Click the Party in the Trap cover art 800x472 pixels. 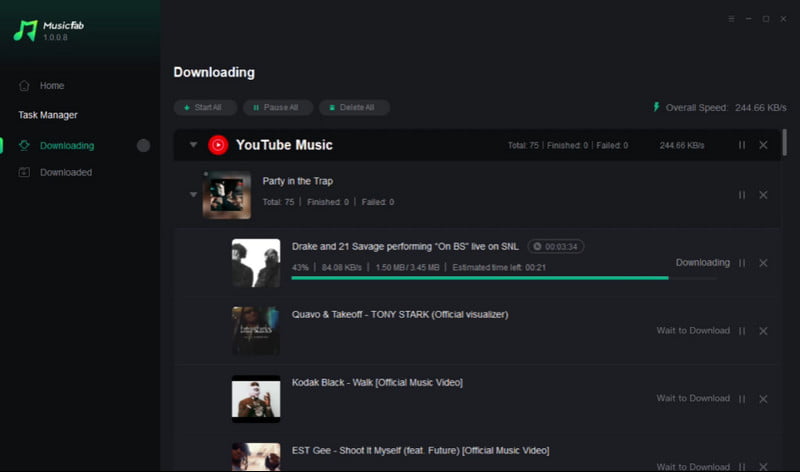227,195
